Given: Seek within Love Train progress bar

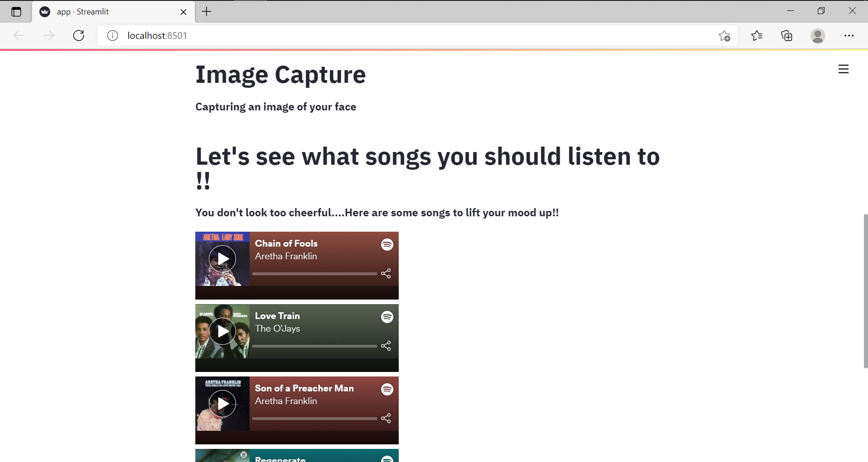Looking at the screenshot, I should [x=315, y=346].
